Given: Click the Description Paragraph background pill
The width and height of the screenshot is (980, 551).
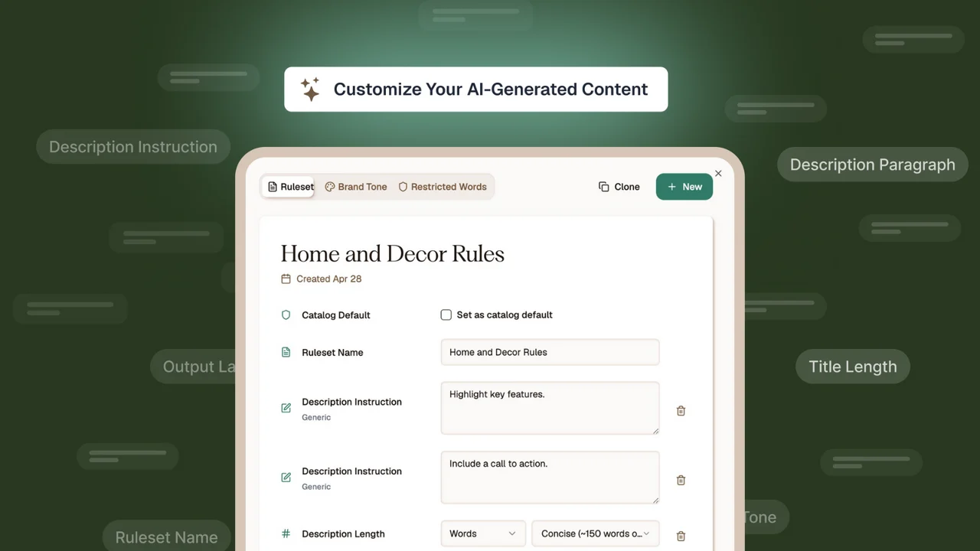Looking at the screenshot, I should coord(873,165).
